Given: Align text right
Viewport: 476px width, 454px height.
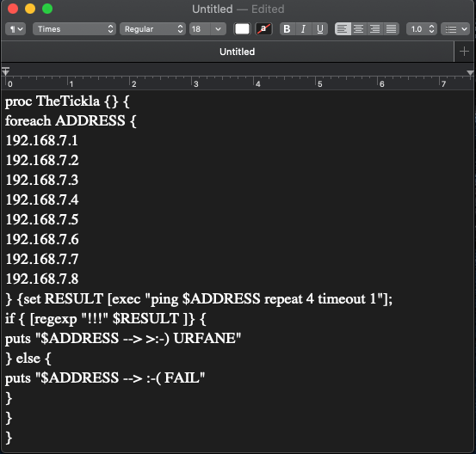Looking at the screenshot, I should click(x=375, y=29).
